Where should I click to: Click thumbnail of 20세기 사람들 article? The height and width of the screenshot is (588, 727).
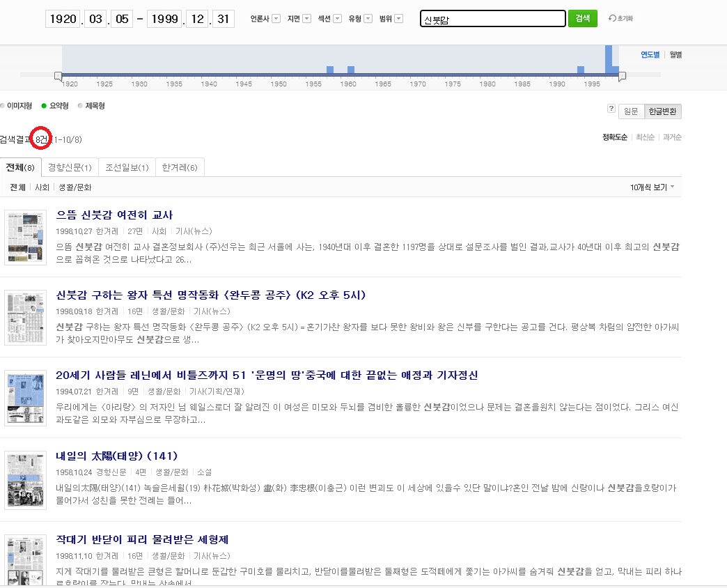coord(26,398)
